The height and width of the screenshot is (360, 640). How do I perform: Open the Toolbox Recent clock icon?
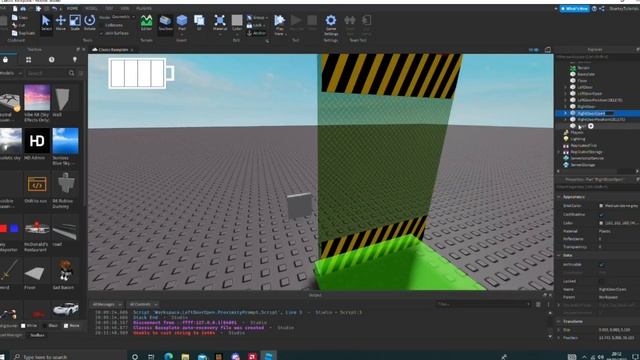tap(51, 60)
